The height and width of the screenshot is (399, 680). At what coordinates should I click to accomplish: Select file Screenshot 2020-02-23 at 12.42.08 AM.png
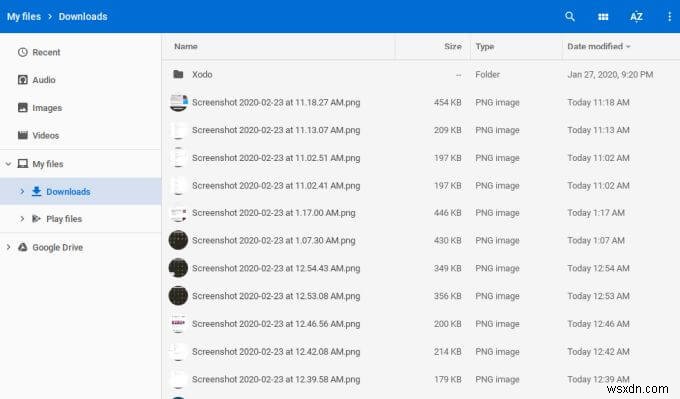[x=276, y=352]
